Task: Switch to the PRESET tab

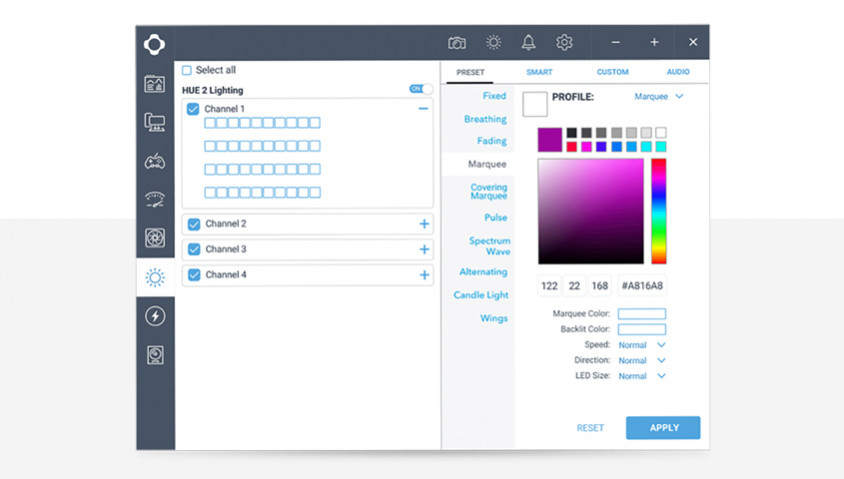Action: pyautogui.click(x=470, y=72)
